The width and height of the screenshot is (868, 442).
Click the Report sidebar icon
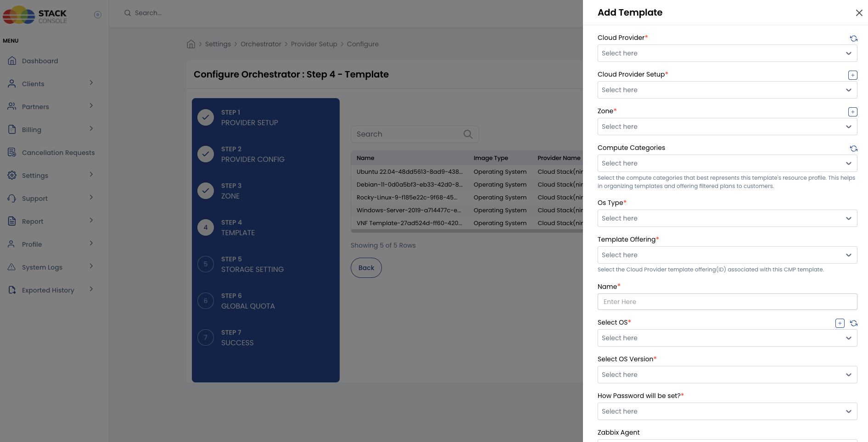tap(12, 221)
